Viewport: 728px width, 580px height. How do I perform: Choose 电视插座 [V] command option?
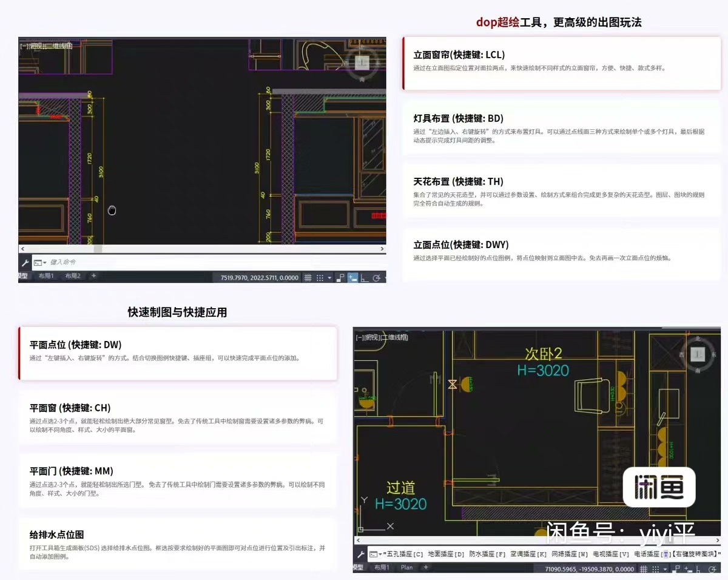click(x=611, y=555)
